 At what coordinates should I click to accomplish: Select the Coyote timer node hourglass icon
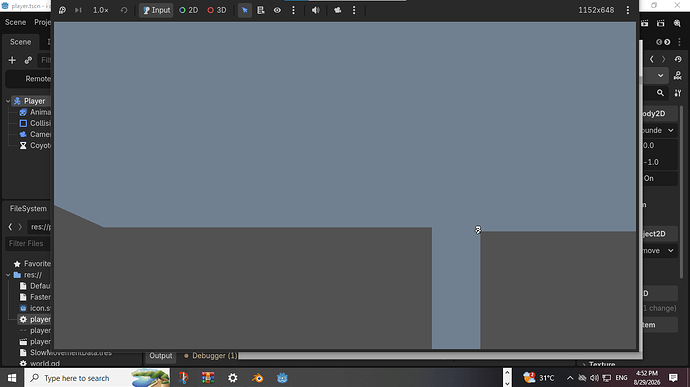click(23, 145)
